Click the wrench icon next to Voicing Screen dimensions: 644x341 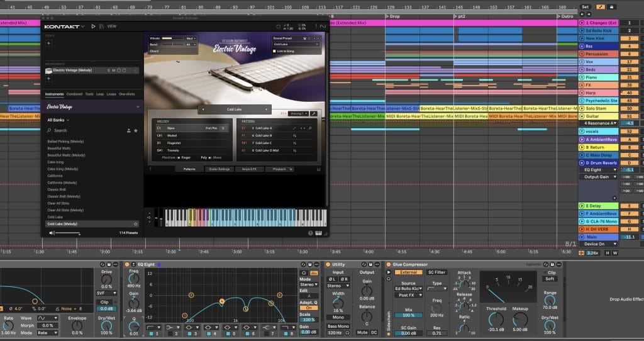coord(314,114)
